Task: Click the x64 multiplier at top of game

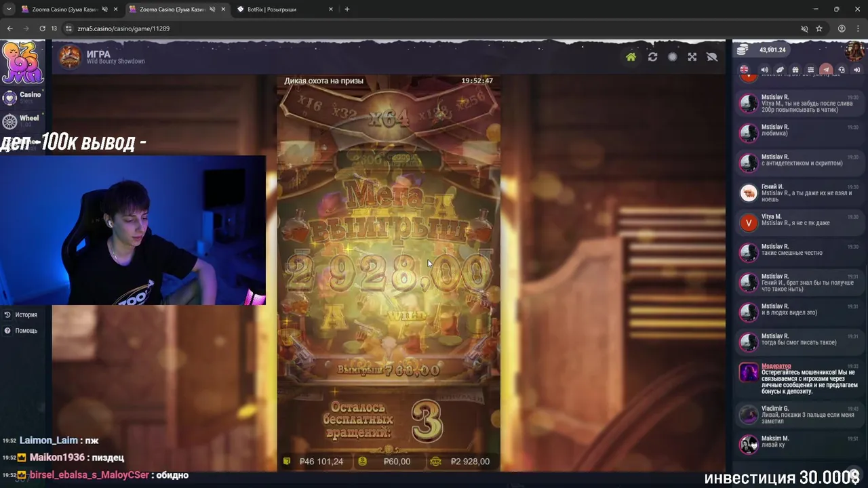Action: coord(389,118)
